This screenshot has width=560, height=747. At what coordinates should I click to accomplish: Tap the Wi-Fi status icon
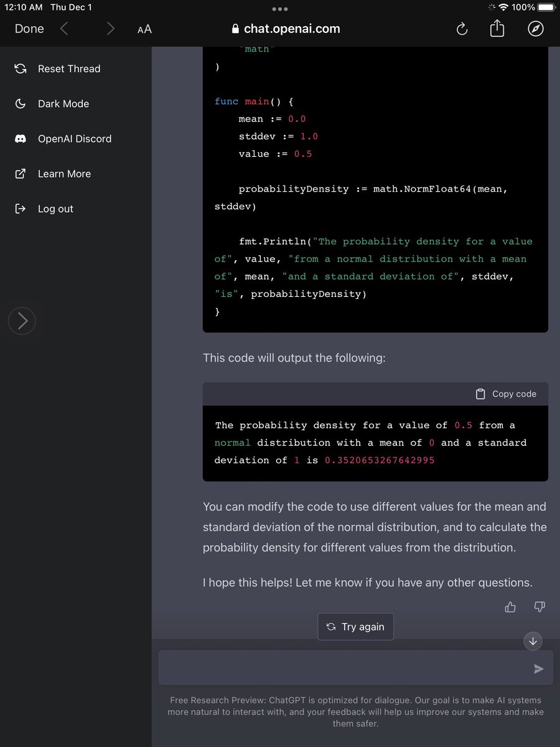(503, 7)
